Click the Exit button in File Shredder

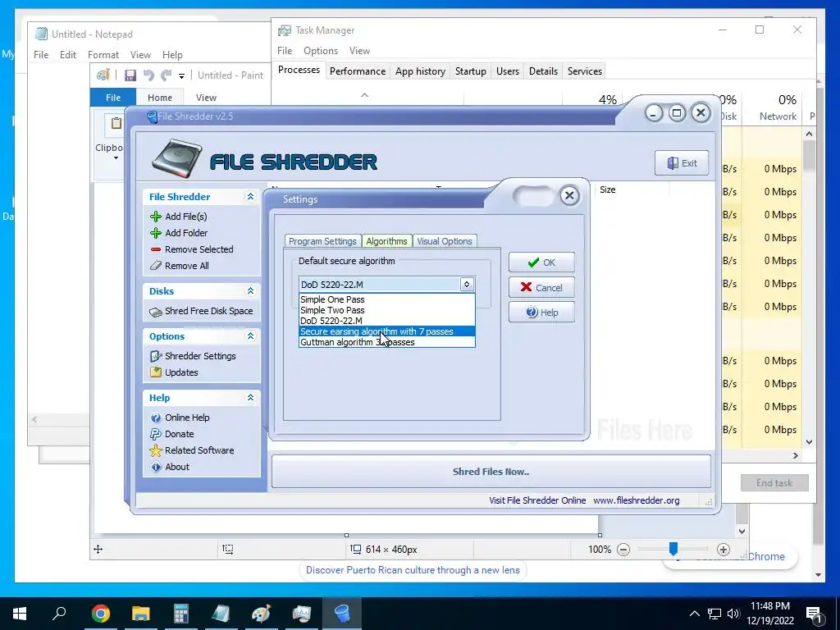(682, 163)
